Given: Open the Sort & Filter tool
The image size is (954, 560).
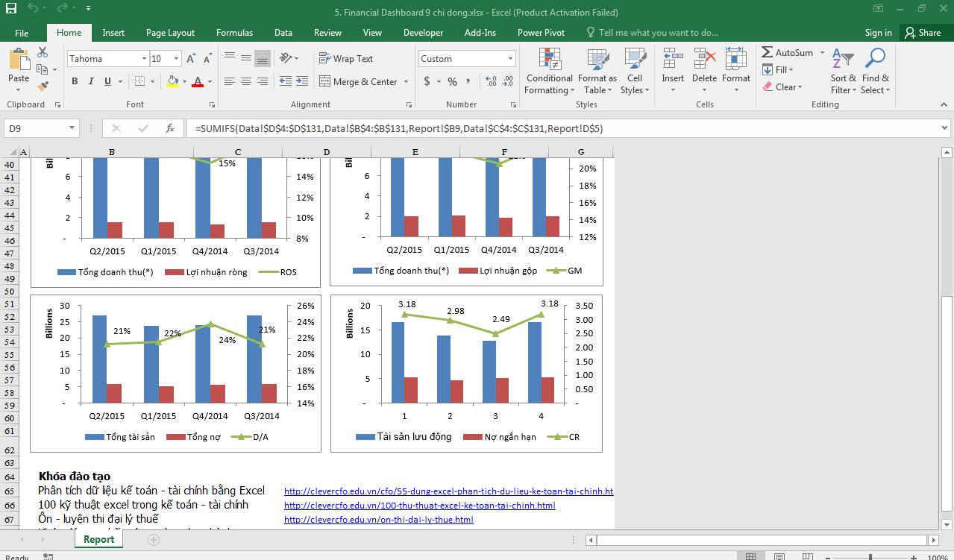Looking at the screenshot, I should tap(844, 72).
